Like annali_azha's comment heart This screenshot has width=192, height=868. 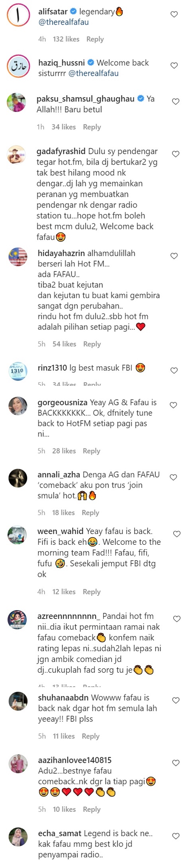click(173, 477)
